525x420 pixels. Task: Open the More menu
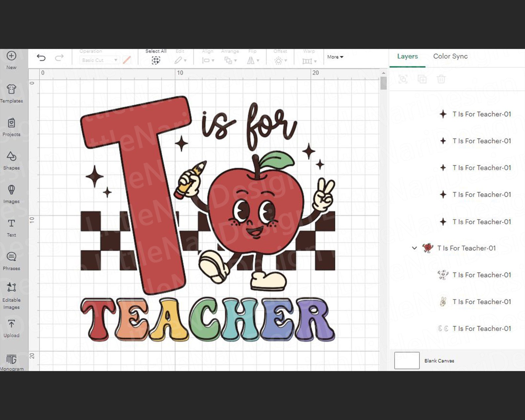pyautogui.click(x=335, y=57)
